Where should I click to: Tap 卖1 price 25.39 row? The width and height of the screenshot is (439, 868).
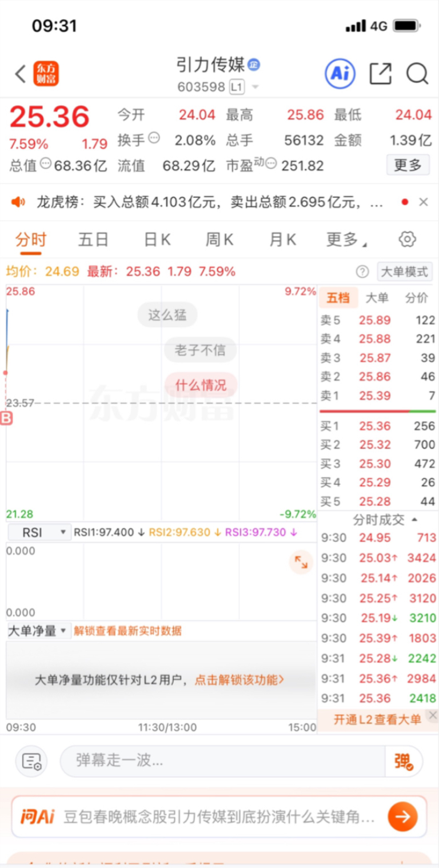[x=377, y=396]
